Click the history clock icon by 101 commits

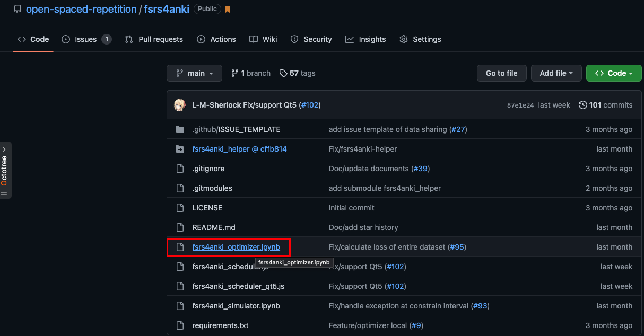point(582,105)
